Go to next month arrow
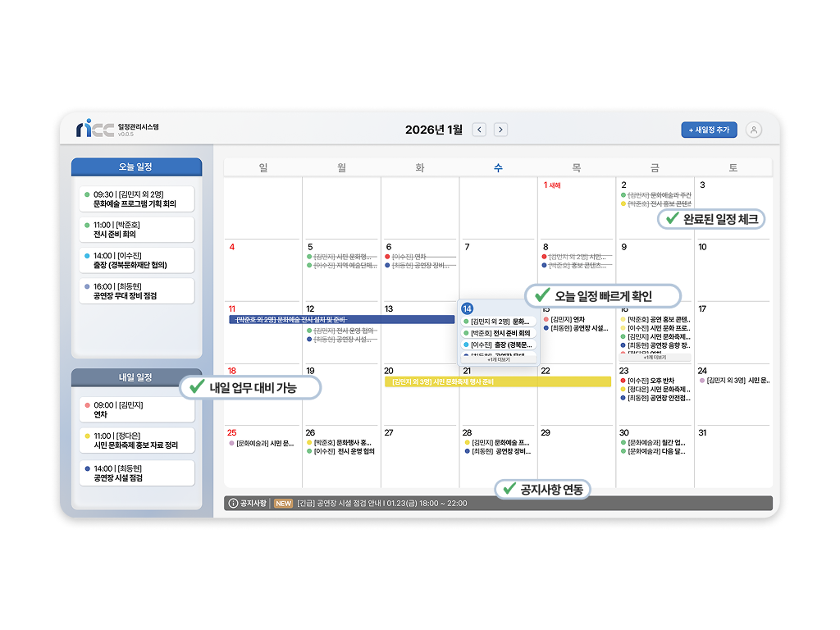Image resolution: width=840 pixels, height=630 pixels. coord(500,130)
